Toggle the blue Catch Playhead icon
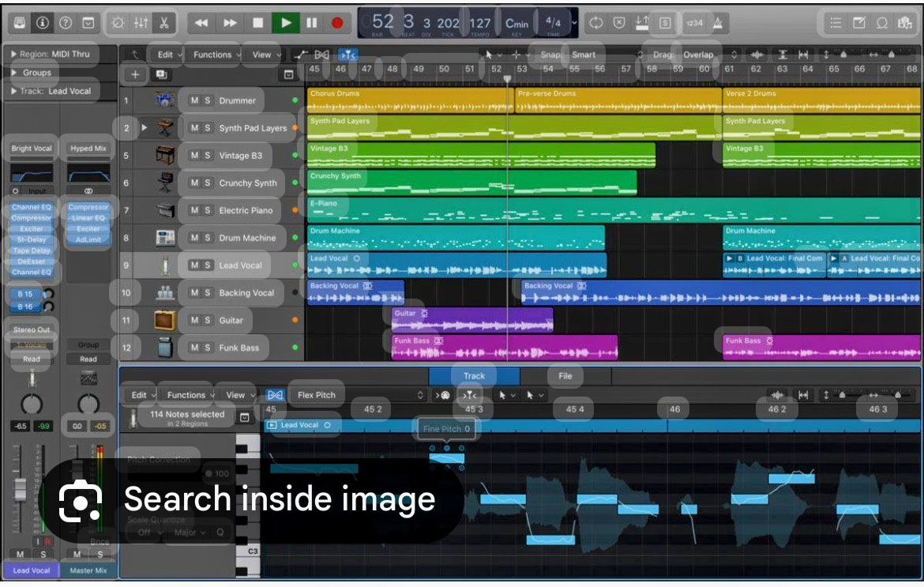Viewport: 924px width, 587px height. (347, 55)
